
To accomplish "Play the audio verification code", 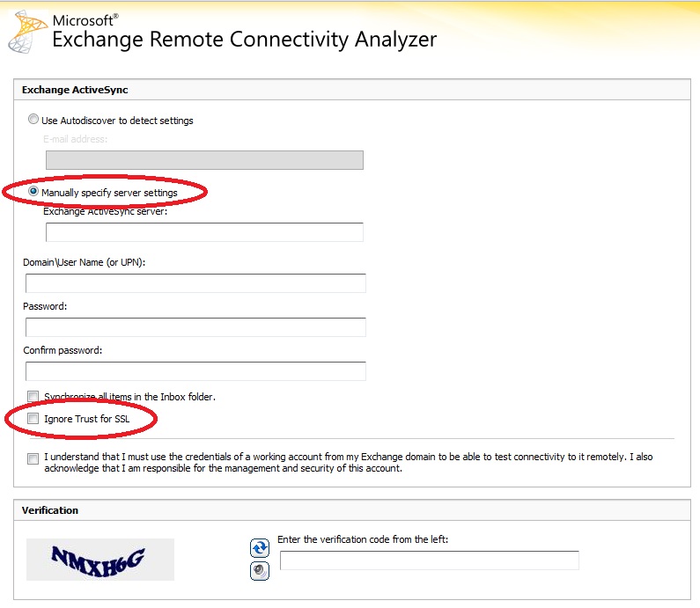I will tap(260, 570).
